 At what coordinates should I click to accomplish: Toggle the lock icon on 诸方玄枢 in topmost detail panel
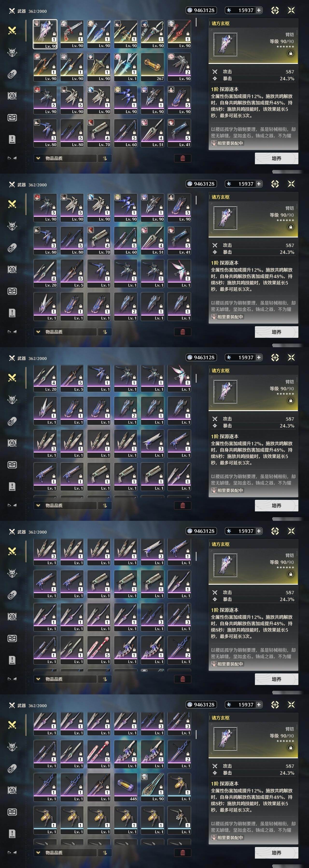coord(290,53)
